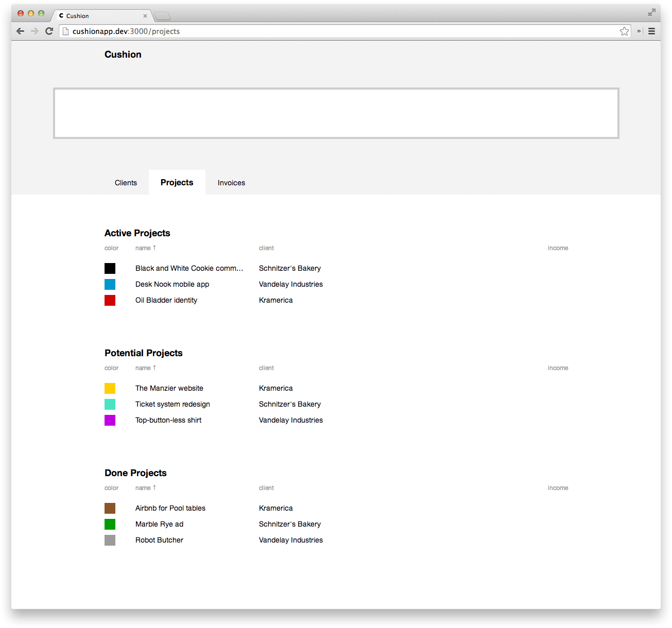The height and width of the screenshot is (628, 672).
Task: Click the yellow swatch for The Manzier website
Action: (x=110, y=388)
